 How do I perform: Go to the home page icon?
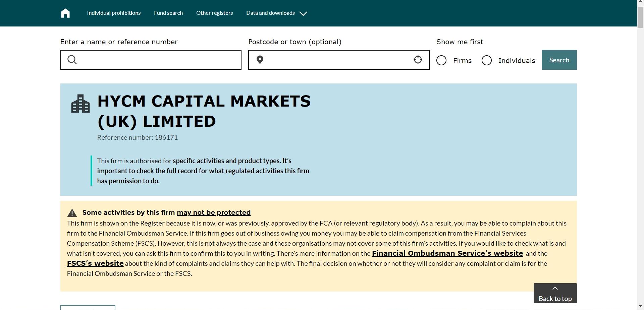coord(65,13)
